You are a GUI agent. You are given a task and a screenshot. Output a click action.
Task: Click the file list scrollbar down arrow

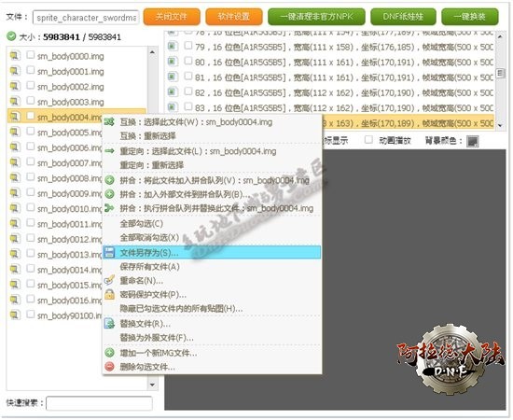click(x=152, y=385)
